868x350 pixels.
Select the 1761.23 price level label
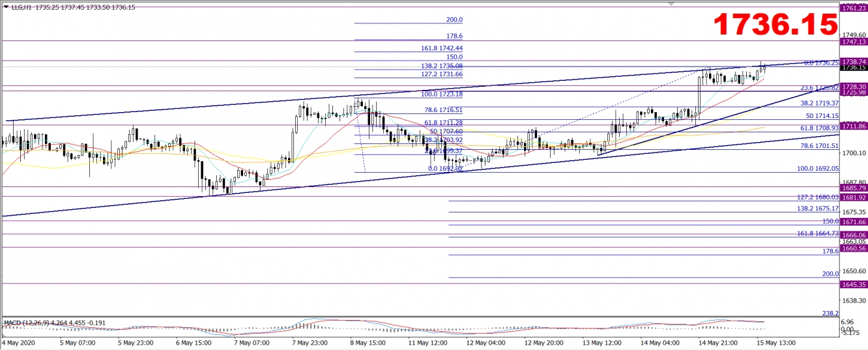(x=853, y=8)
